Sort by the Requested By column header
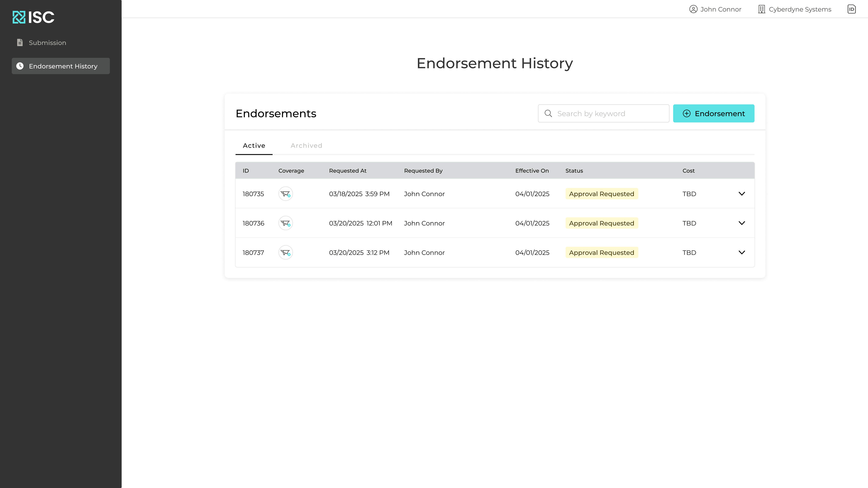 point(423,171)
